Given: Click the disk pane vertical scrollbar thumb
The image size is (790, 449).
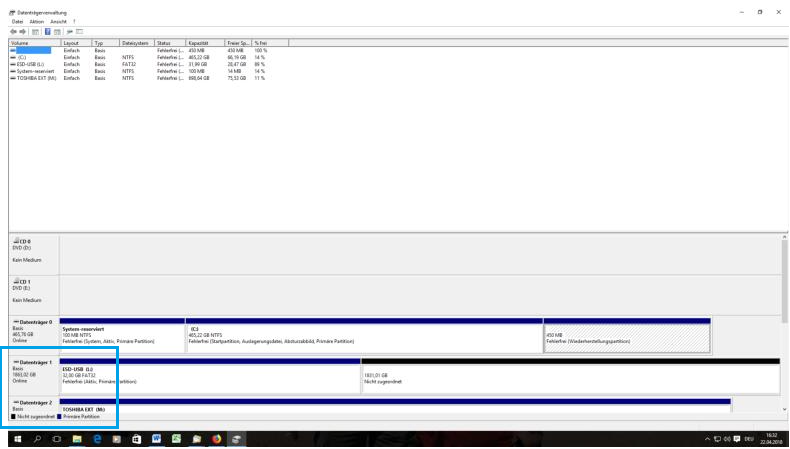Looking at the screenshot, I should 784,282.
